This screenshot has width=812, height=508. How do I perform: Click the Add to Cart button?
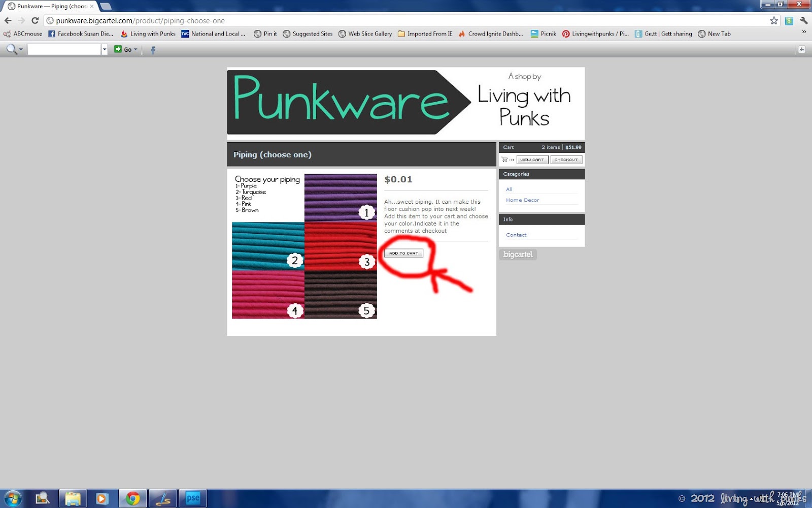(x=403, y=253)
